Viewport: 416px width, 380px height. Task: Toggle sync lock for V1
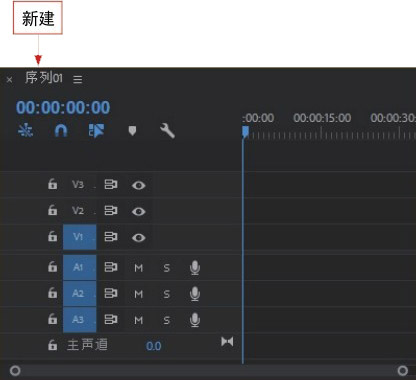(111, 237)
